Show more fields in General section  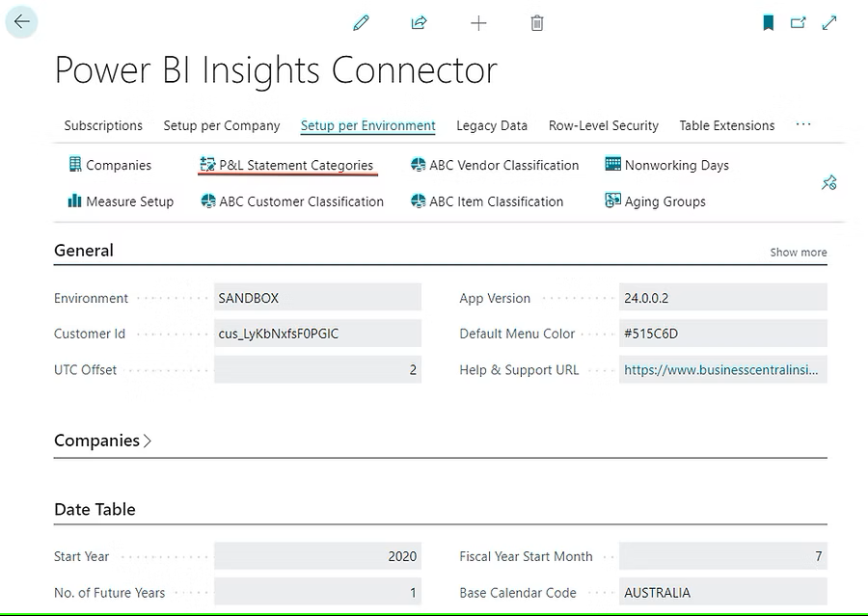(798, 253)
